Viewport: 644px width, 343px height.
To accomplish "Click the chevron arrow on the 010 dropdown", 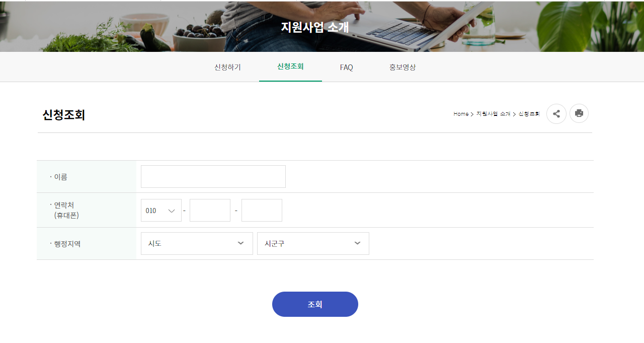I will (172, 210).
